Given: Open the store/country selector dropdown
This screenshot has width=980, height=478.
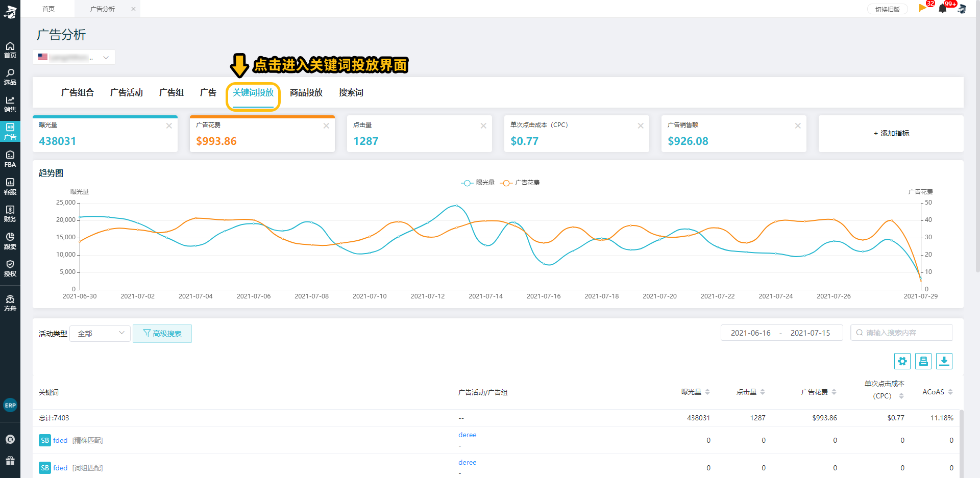Looking at the screenshot, I should point(74,57).
